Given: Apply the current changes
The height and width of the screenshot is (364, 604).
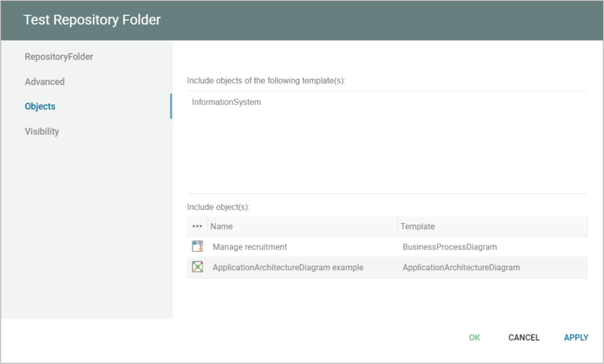Looking at the screenshot, I should [575, 337].
